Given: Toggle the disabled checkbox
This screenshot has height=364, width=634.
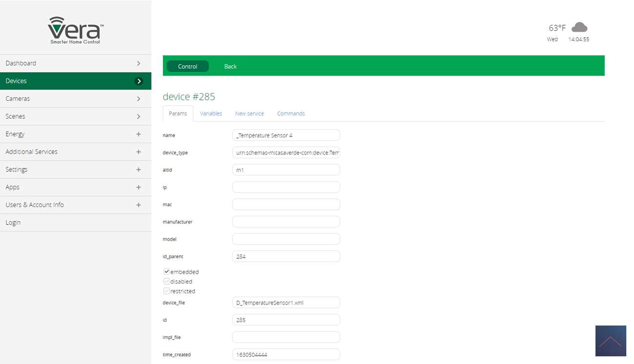Looking at the screenshot, I should 167,281.
